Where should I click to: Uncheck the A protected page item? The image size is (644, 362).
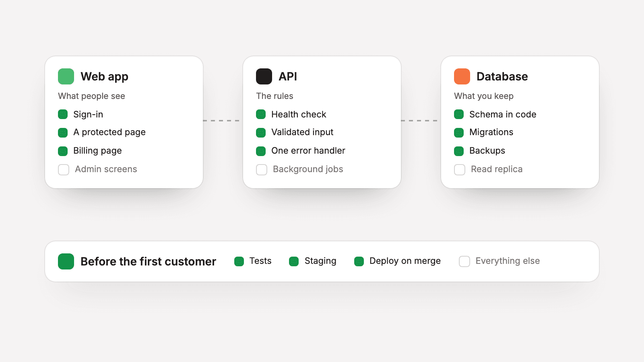click(x=63, y=132)
